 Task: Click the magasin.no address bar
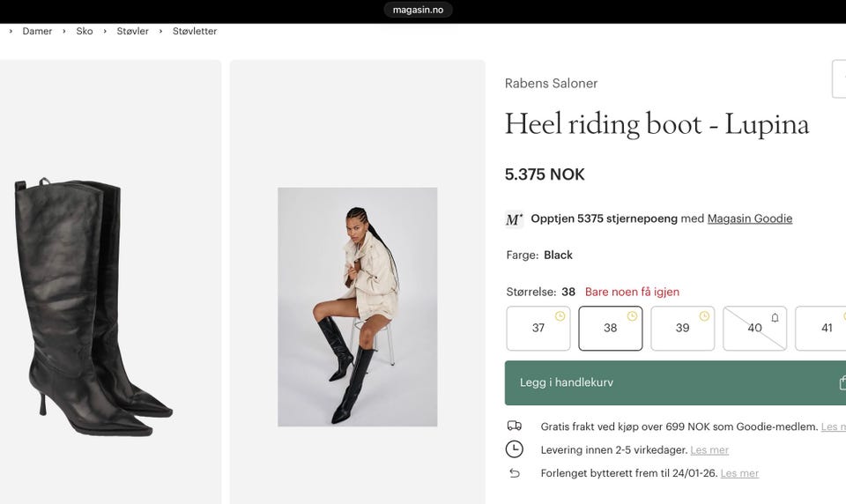point(419,10)
